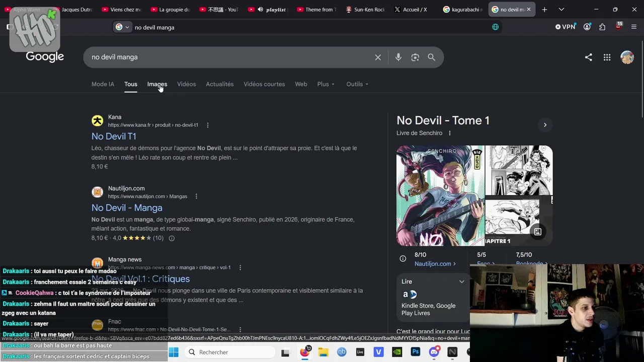
Task: Go to the next knowledge panel item
Action: point(545,125)
